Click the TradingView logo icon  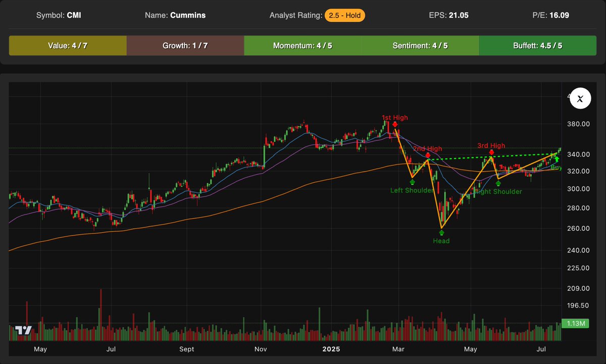click(23, 331)
